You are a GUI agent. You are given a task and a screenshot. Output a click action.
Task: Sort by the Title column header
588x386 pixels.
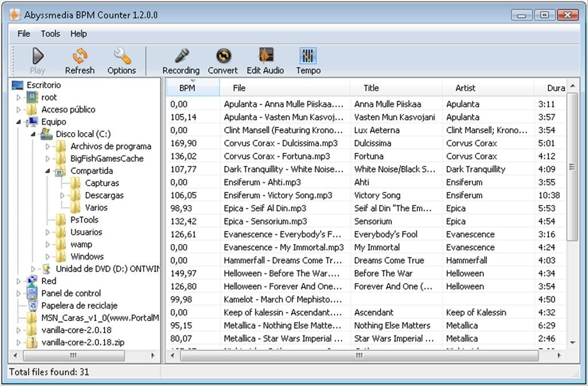tap(395, 88)
